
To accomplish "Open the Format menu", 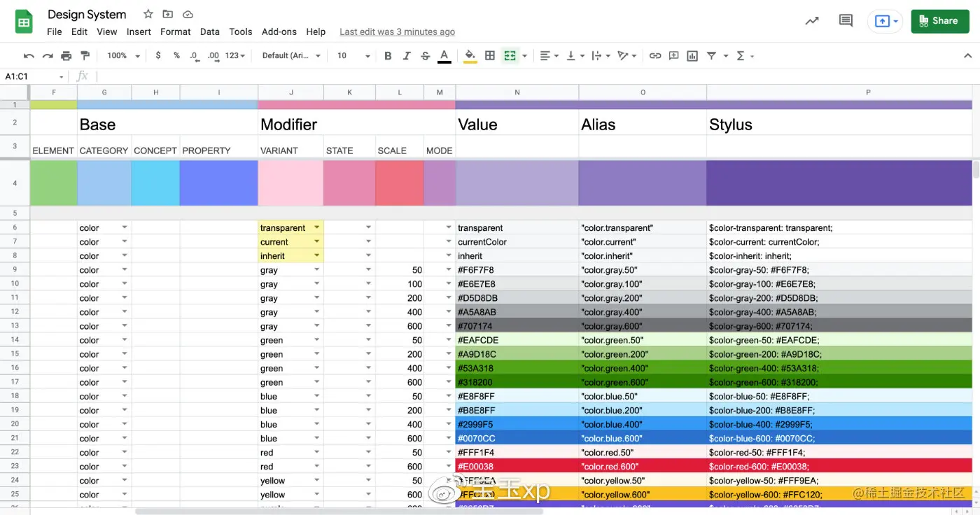I will (x=175, y=31).
